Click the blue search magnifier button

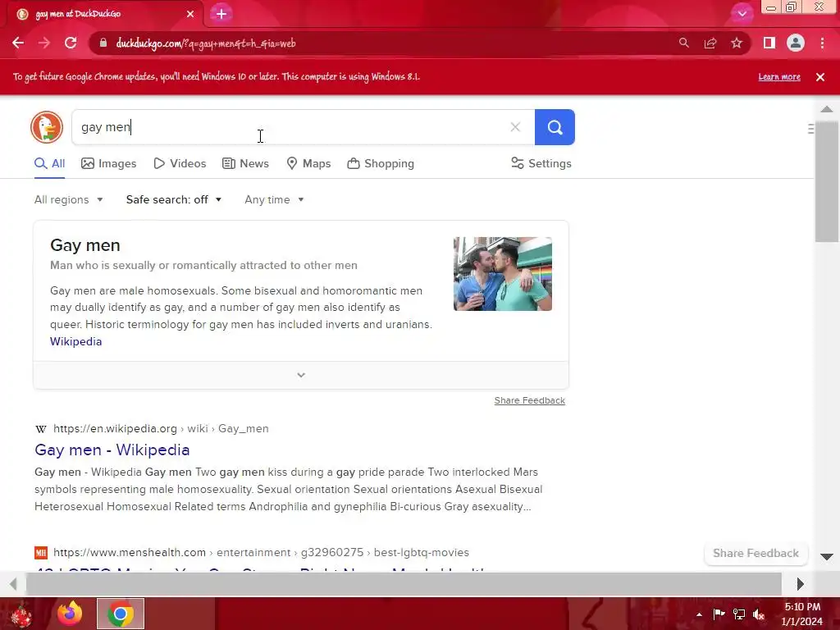[x=555, y=127]
